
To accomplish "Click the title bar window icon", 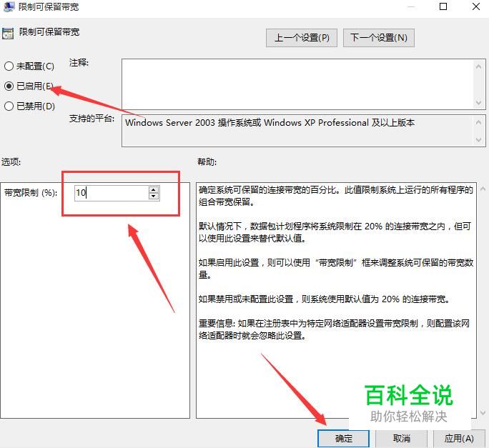I will tap(9, 6).
